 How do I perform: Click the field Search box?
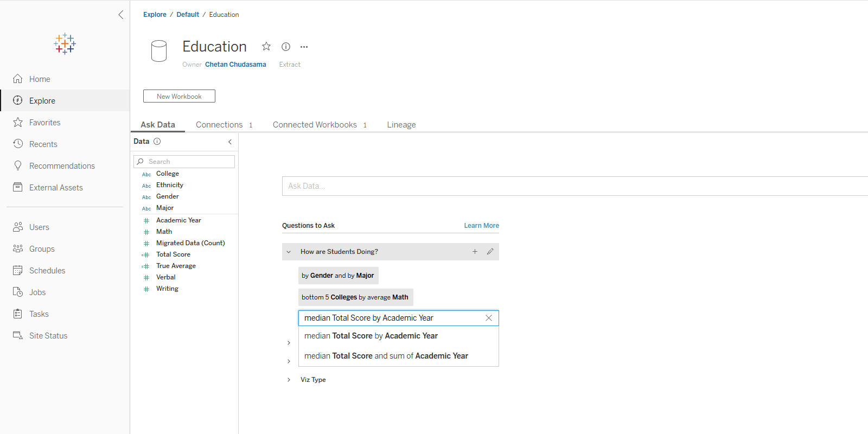pos(184,162)
